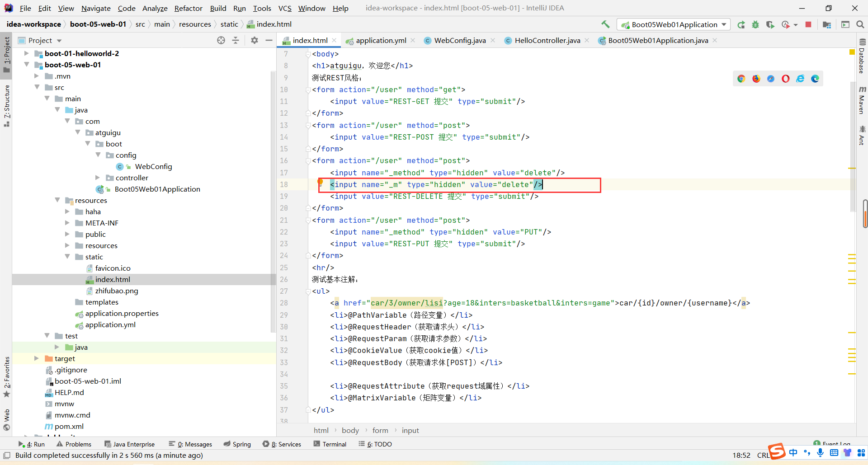
Task: Start debugging with the bug icon
Action: (755, 25)
